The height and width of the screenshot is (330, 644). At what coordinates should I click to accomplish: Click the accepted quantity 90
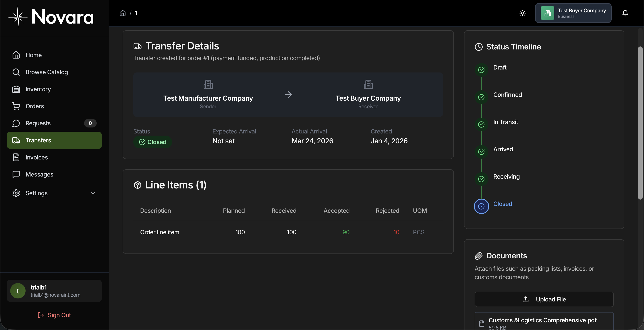coord(346,232)
